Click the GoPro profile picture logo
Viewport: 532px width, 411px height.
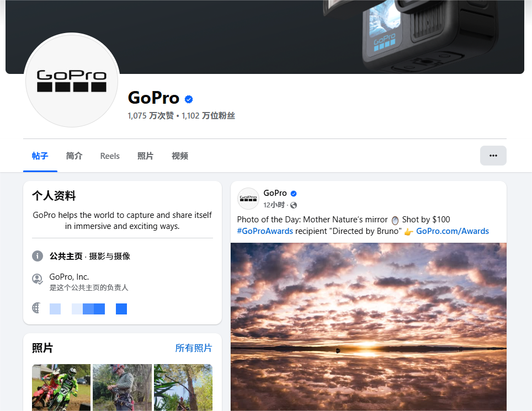pos(72,81)
